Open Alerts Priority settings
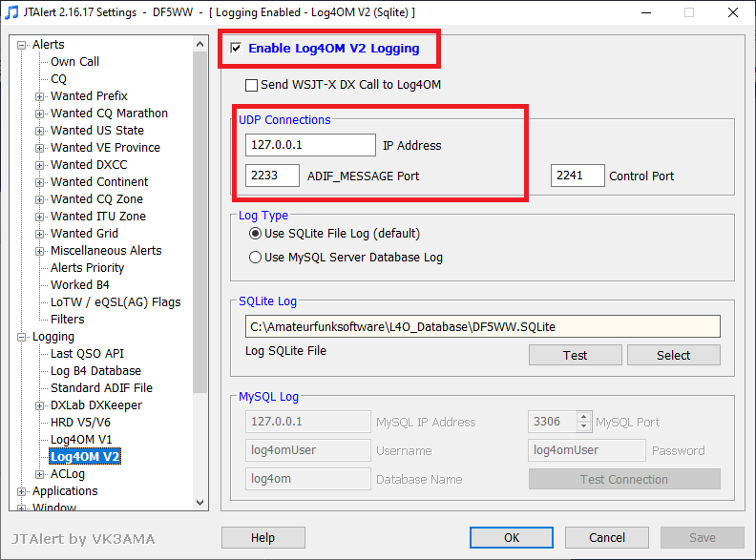Viewport: 756px width, 560px height. point(87,268)
